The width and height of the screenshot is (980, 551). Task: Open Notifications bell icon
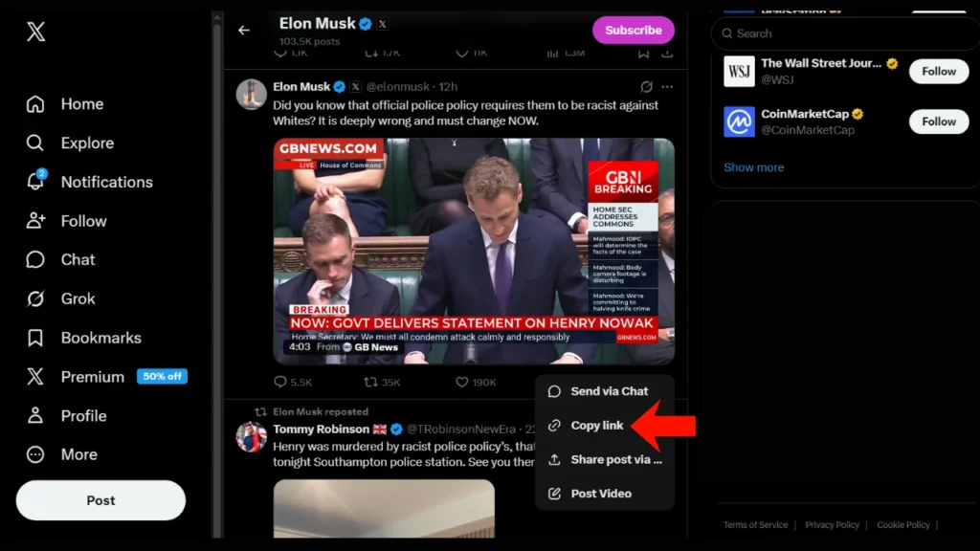35,181
